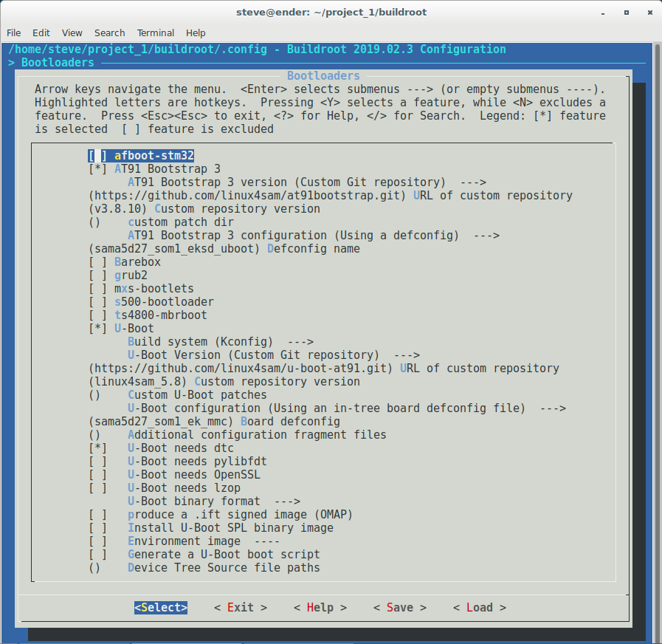Viewport: 662px width, 644px height.
Task: Enable Install U-Boot SPL binary image
Action: pyautogui.click(x=97, y=528)
